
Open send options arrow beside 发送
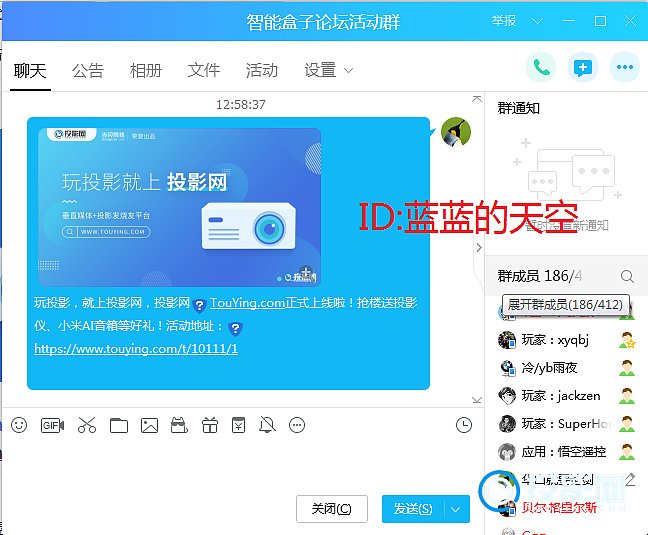click(456, 509)
